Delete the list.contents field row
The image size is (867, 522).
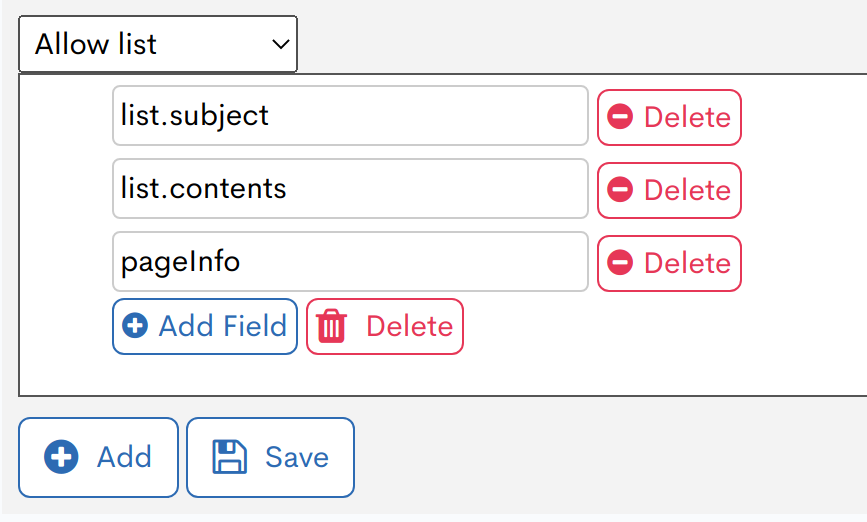[669, 190]
